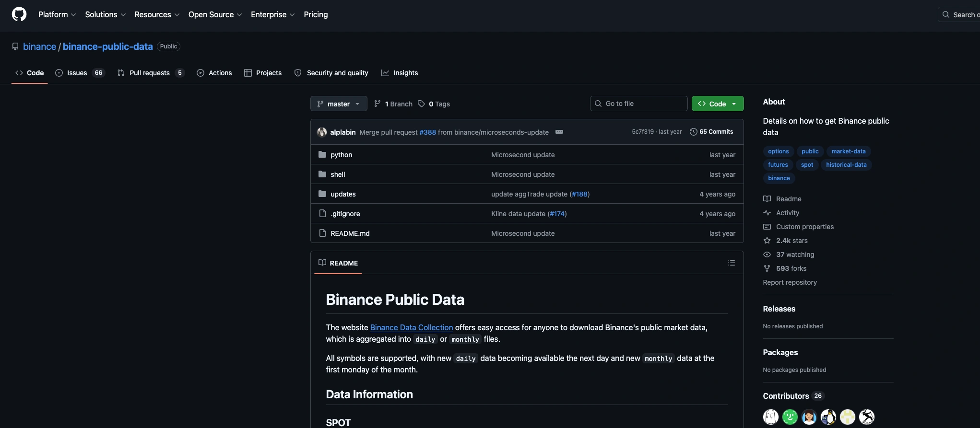
Task: Click the public topic tag
Action: 810,151
